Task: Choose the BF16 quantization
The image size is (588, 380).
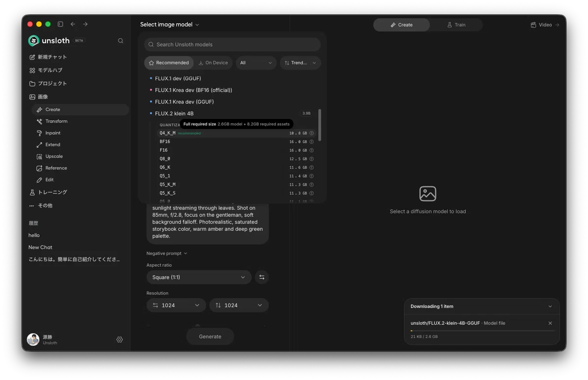Action: (237, 142)
